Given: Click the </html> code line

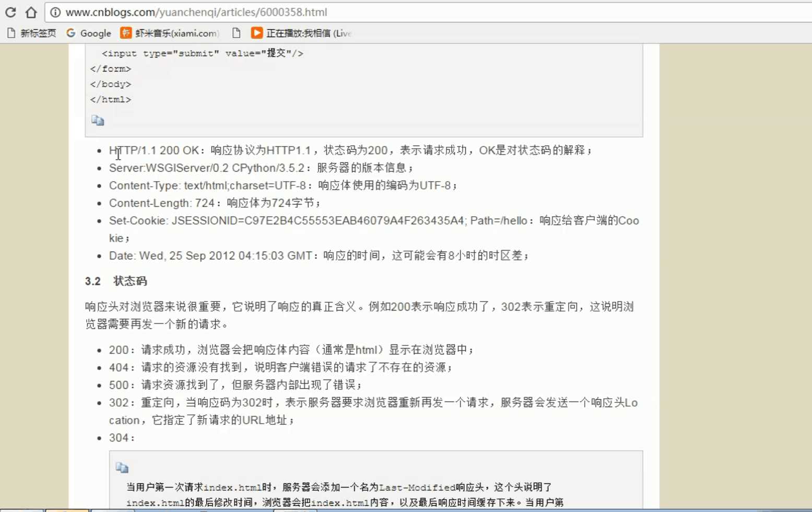Looking at the screenshot, I should pyautogui.click(x=110, y=100).
